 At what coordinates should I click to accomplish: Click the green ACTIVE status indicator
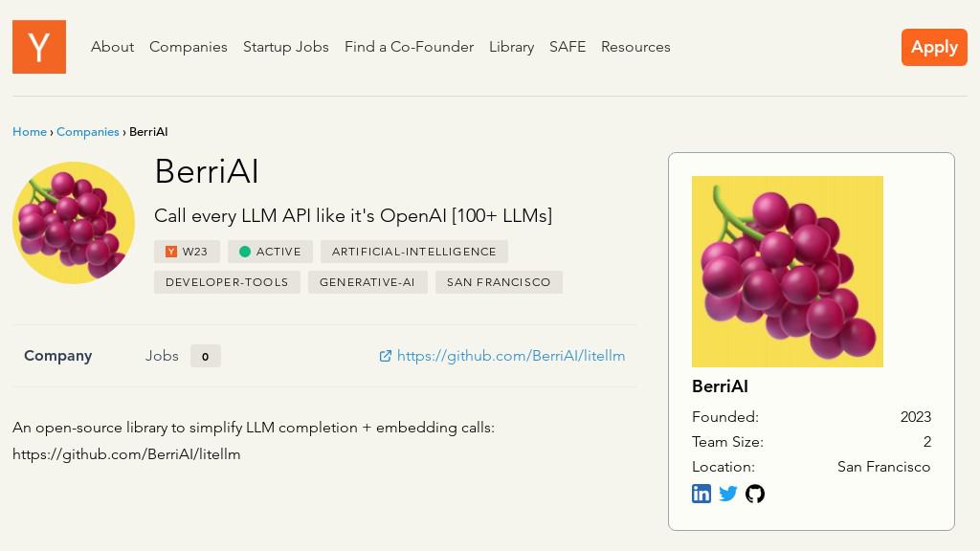click(x=246, y=252)
